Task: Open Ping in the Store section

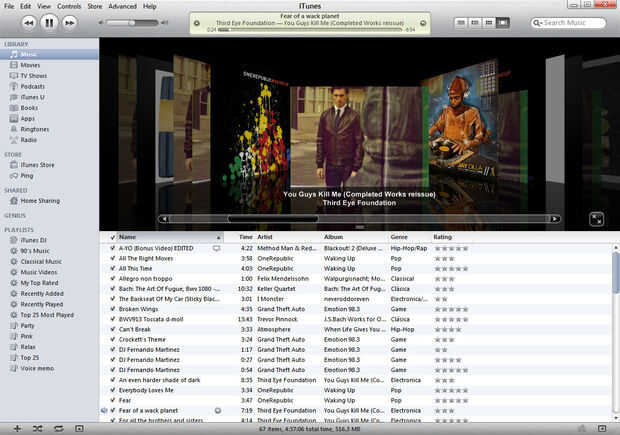Action: (26, 176)
